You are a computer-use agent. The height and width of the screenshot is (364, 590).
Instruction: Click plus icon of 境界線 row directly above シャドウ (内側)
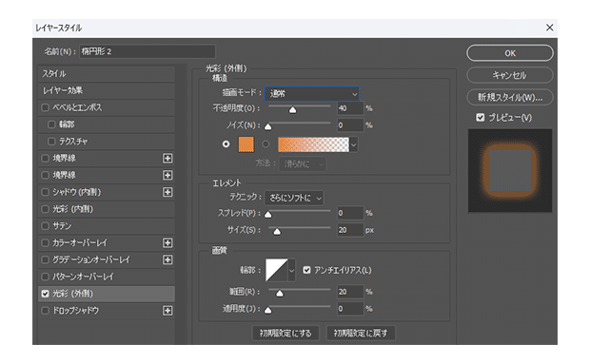167,175
